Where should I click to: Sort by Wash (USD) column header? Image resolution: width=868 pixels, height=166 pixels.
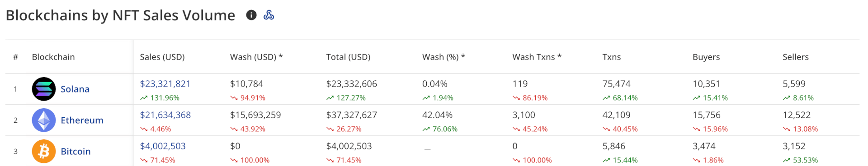256,57
